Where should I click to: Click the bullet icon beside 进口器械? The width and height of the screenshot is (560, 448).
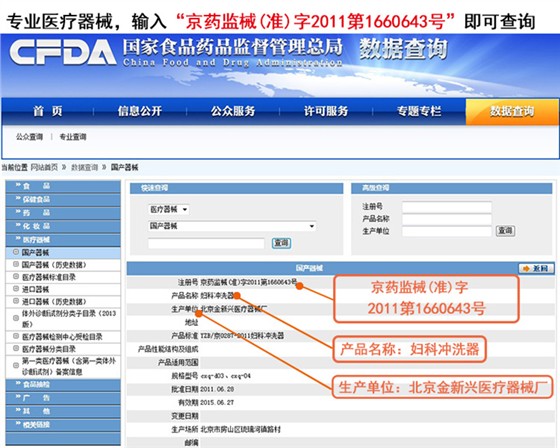click(16, 288)
